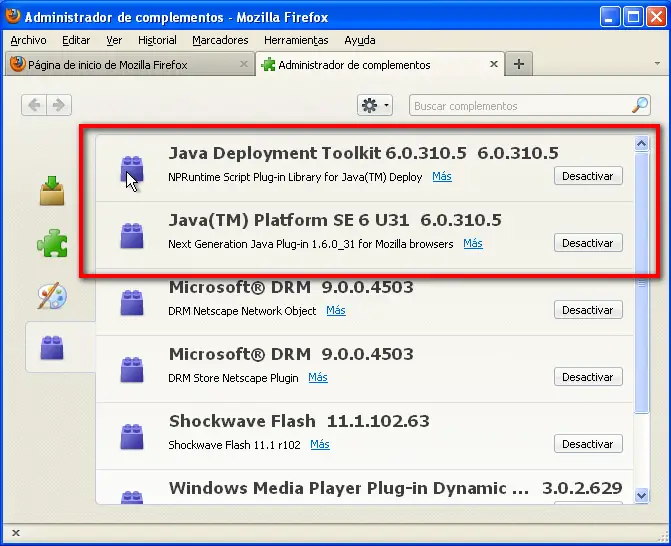Click the plugin list scrollbar down arrow

click(x=641, y=496)
